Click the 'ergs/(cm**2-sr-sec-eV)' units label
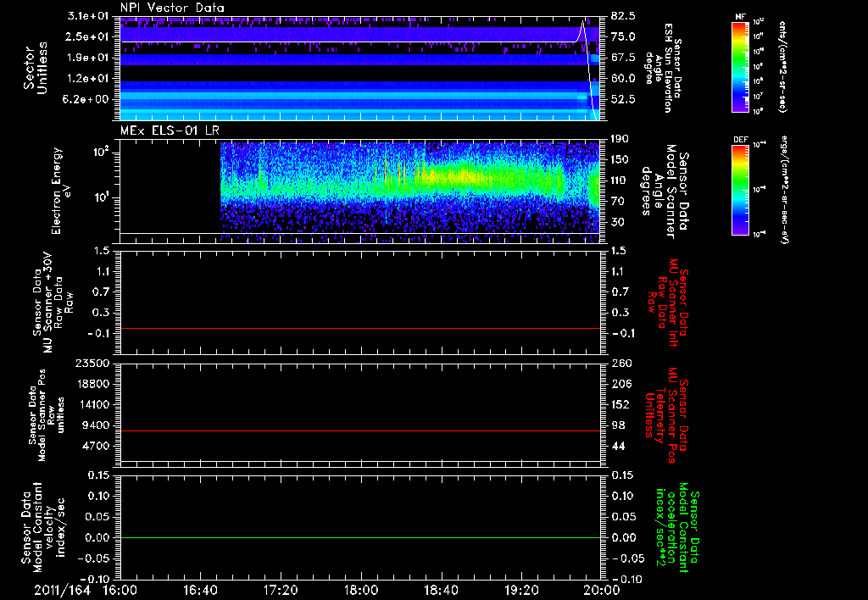 click(x=783, y=190)
